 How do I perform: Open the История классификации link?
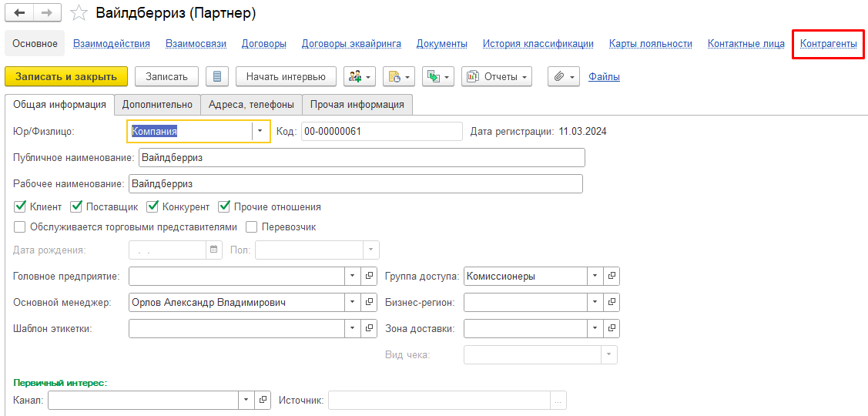click(538, 44)
